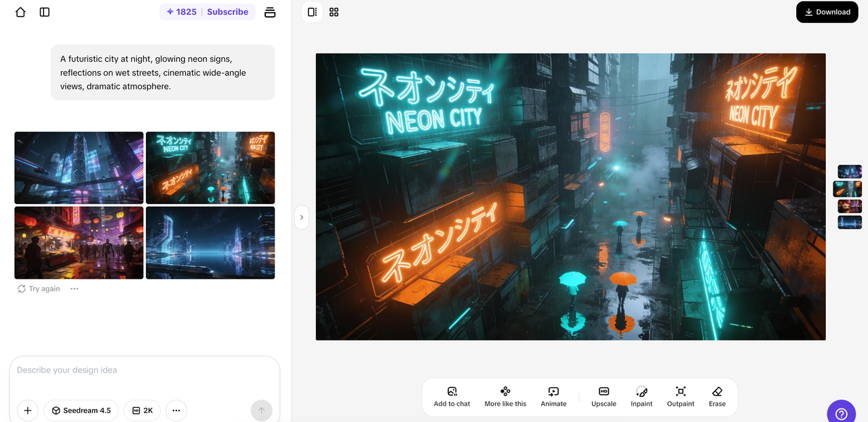Open the credits balance showing 1825
The width and height of the screenshot is (868, 422).
tap(181, 12)
